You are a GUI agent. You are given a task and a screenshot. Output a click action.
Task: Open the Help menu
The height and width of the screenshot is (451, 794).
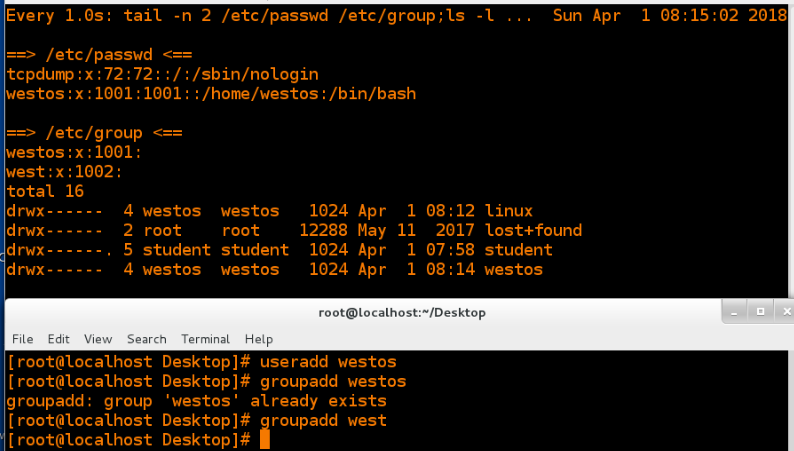259,339
